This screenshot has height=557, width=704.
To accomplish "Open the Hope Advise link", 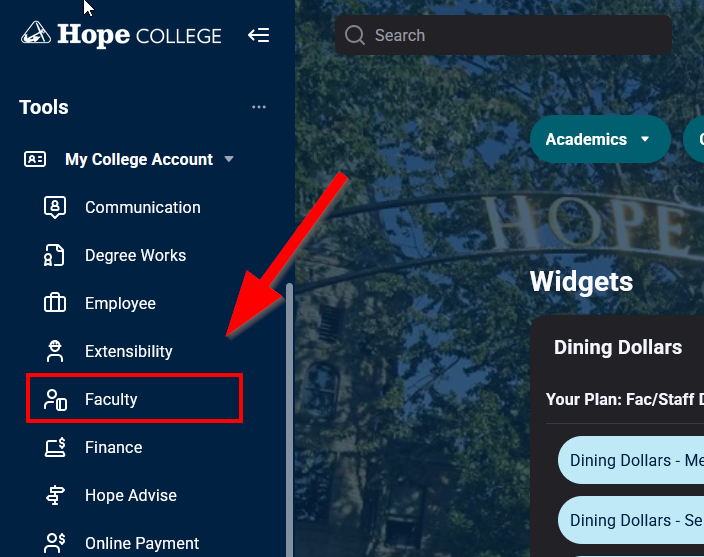I will click(x=131, y=495).
